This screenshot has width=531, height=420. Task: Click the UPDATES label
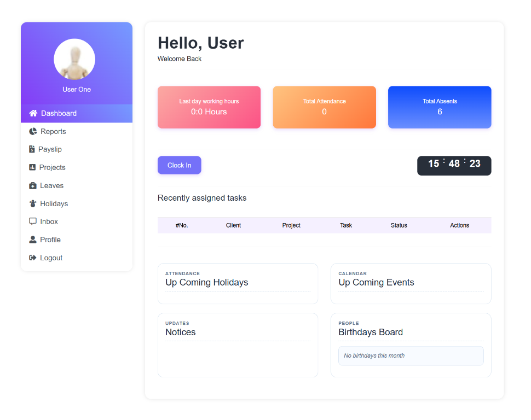(177, 323)
